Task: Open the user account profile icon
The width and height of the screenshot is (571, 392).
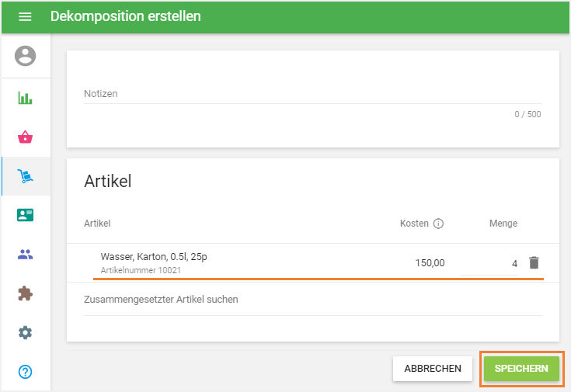Action: click(x=26, y=56)
